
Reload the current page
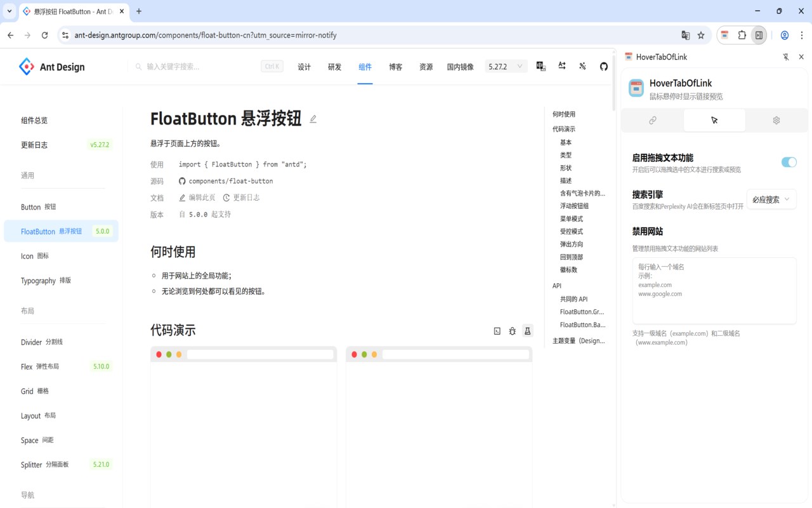click(x=44, y=36)
